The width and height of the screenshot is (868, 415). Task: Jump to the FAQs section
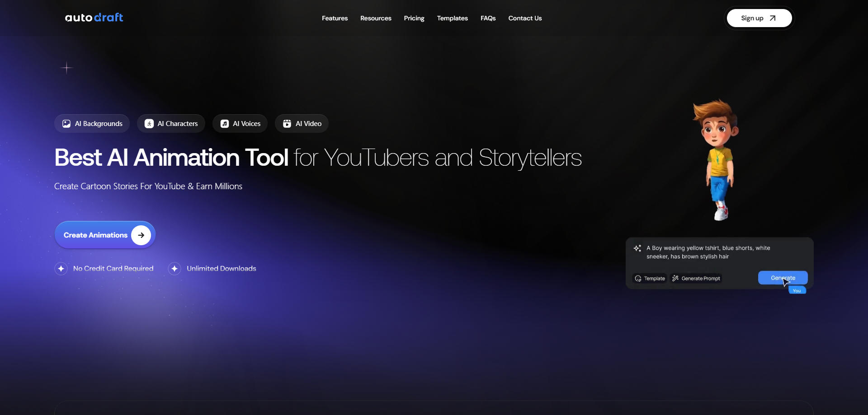pyautogui.click(x=488, y=19)
